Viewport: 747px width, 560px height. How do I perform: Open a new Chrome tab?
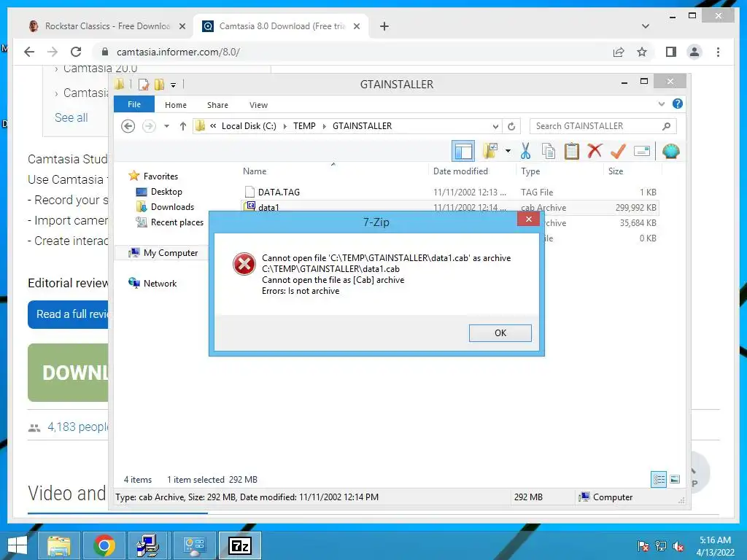click(x=384, y=26)
